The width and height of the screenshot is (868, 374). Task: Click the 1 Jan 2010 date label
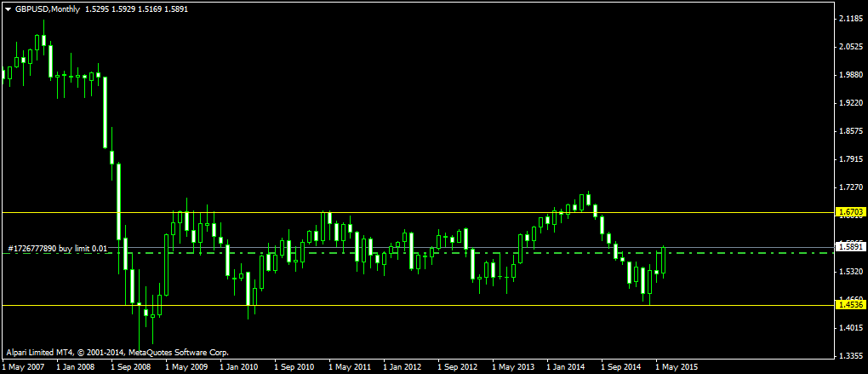[x=241, y=367]
